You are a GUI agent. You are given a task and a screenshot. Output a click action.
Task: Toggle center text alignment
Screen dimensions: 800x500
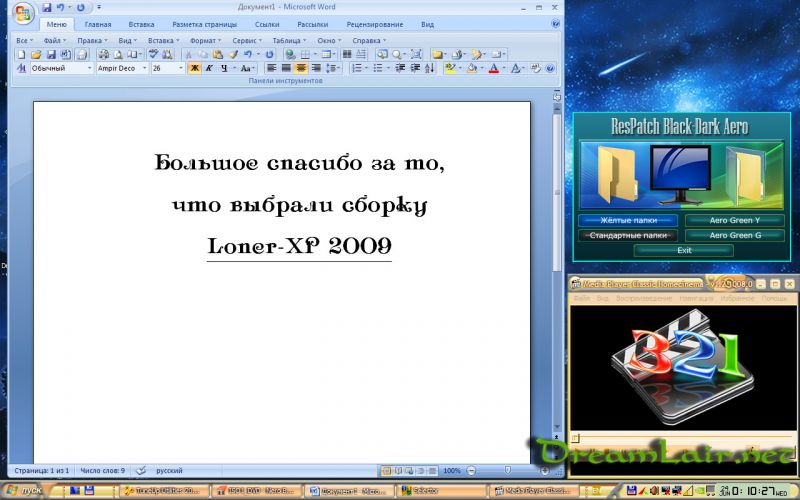pyautogui.click(x=301, y=68)
